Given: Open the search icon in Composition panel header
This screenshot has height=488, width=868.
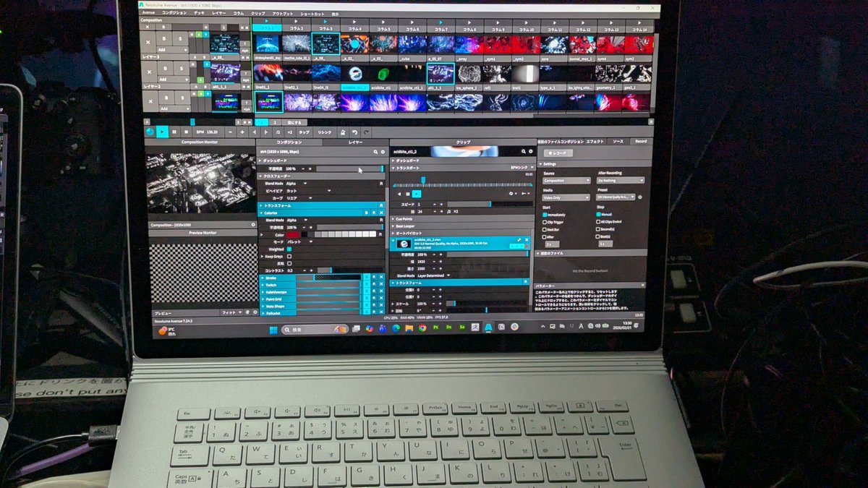Looking at the screenshot, I should click(375, 152).
